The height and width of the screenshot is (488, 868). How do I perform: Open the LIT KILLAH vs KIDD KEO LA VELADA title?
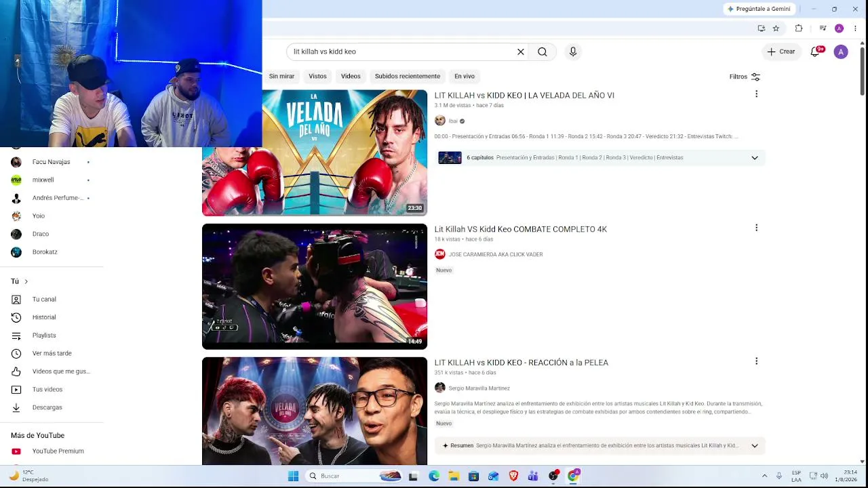point(524,96)
